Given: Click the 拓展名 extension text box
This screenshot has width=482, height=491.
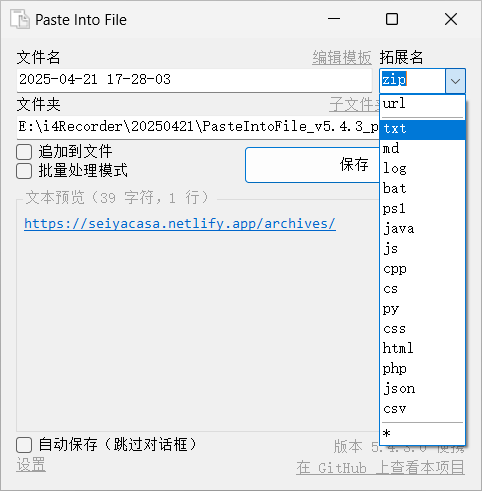Looking at the screenshot, I should coord(413,81).
